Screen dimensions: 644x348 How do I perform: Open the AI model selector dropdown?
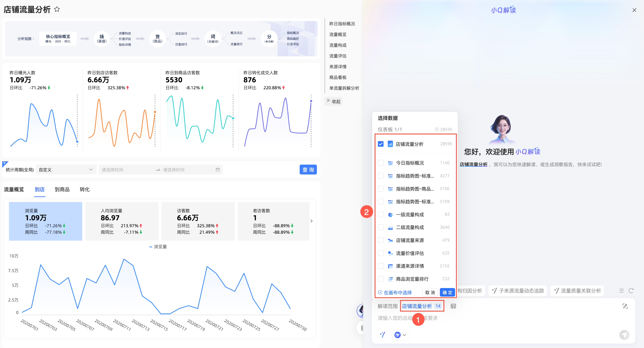coord(400,335)
